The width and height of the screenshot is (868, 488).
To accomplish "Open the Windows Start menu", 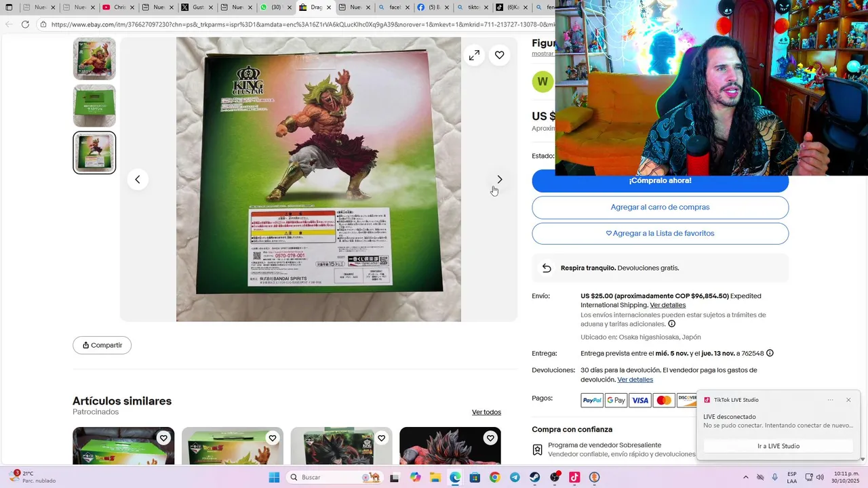I will pyautogui.click(x=274, y=477).
